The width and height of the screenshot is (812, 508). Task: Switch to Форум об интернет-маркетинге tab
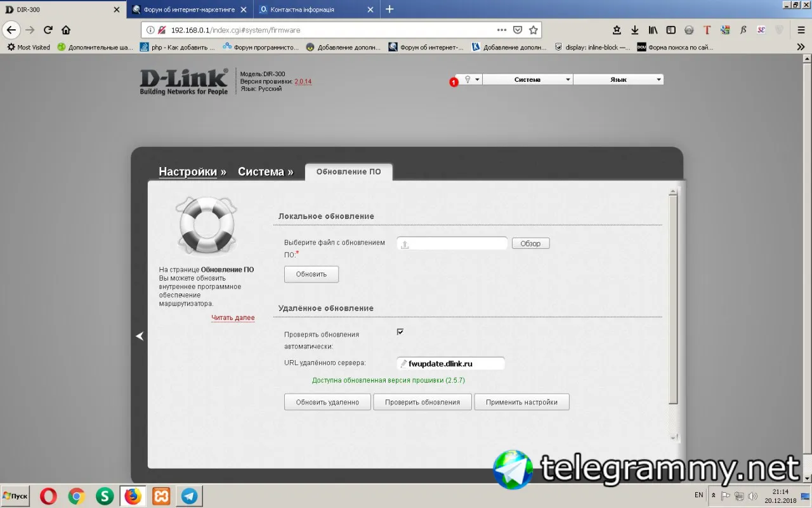click(190, 10)
